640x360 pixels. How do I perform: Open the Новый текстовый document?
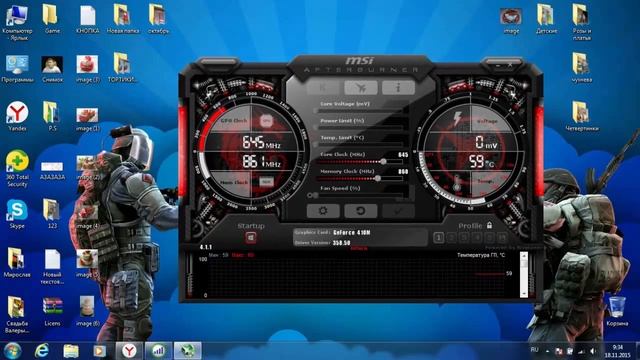[52, 267]
